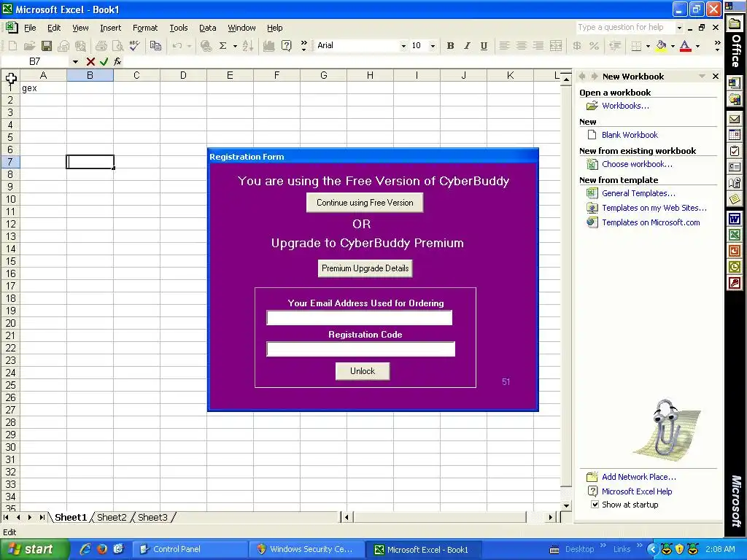
Task: Click the Type a question for help box
Action: (x=625, y=28)
